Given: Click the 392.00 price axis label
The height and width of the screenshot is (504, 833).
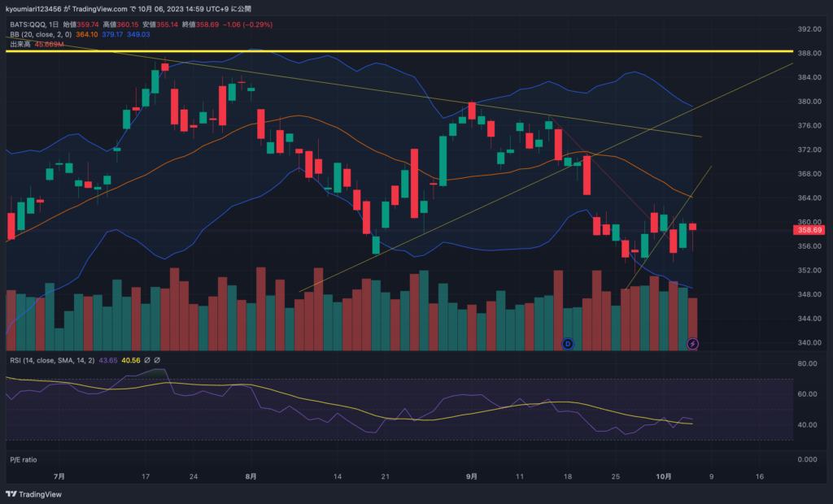Looking at the screenshot, I should pyautogui.click(x=809, y=29).
